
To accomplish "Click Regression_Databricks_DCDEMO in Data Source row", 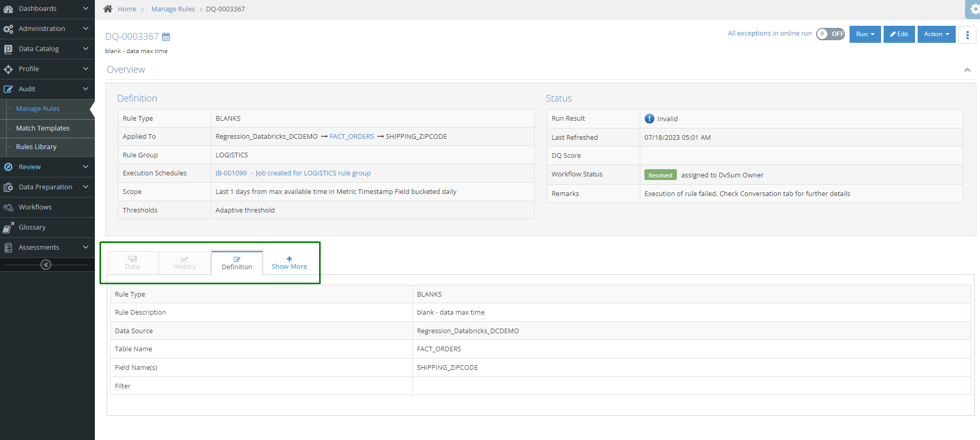I will tap(468, 331).
